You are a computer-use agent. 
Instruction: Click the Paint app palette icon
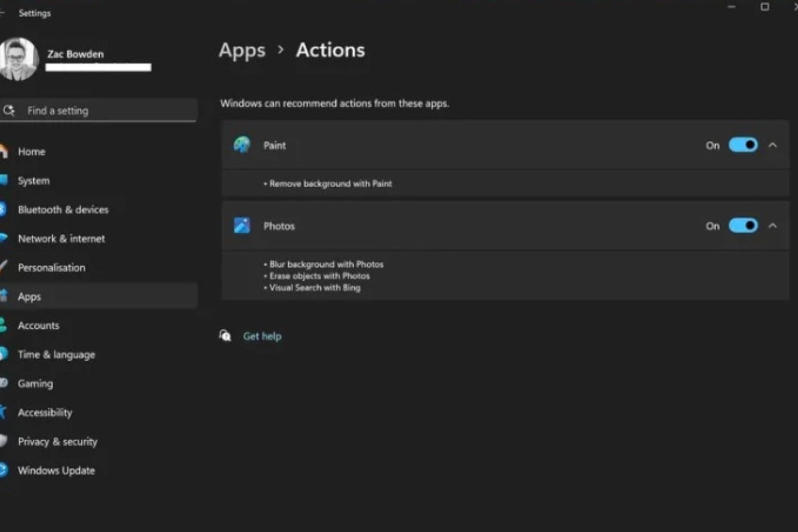[x=242, y=145]
